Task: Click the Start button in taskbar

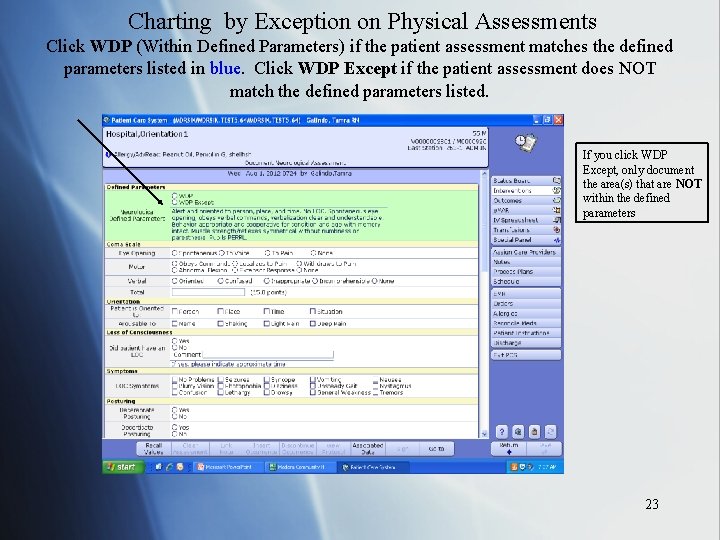Action: 123,467
